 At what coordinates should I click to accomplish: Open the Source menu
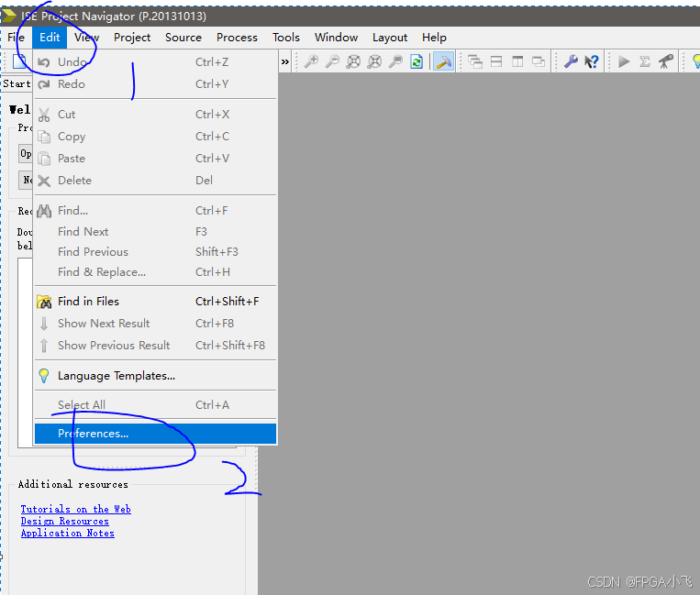(x=183, y=38)
